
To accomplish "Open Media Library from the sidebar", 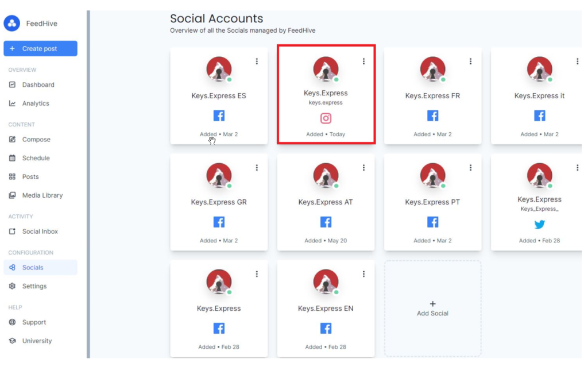I will pos(42,195).
